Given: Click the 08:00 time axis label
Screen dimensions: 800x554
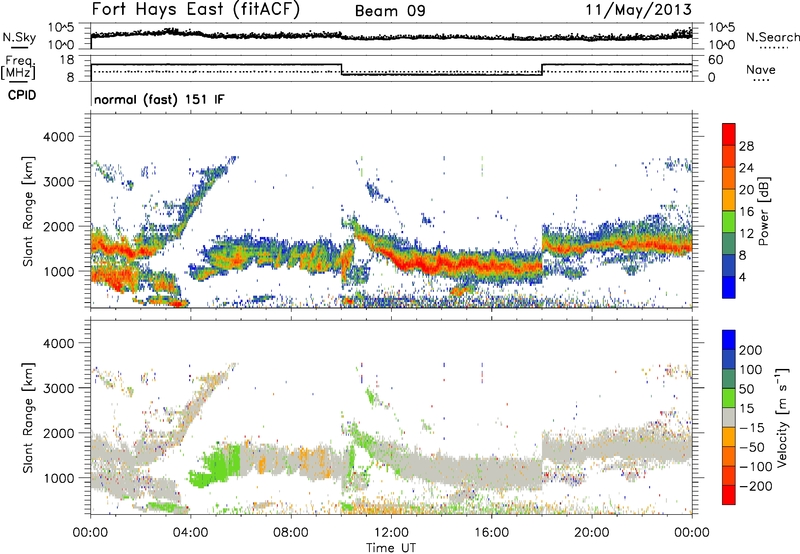Looking at the screenshot, I should (290, 533).
